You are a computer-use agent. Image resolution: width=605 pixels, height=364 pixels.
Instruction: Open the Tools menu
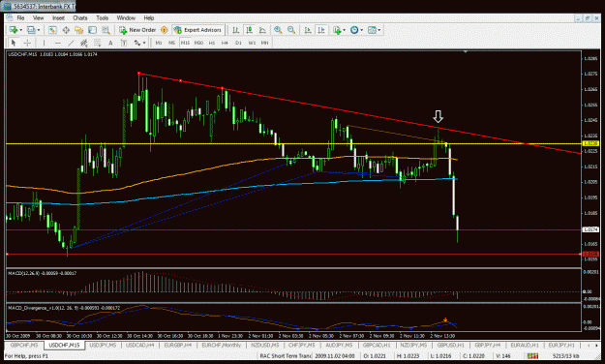click(103, 18)
